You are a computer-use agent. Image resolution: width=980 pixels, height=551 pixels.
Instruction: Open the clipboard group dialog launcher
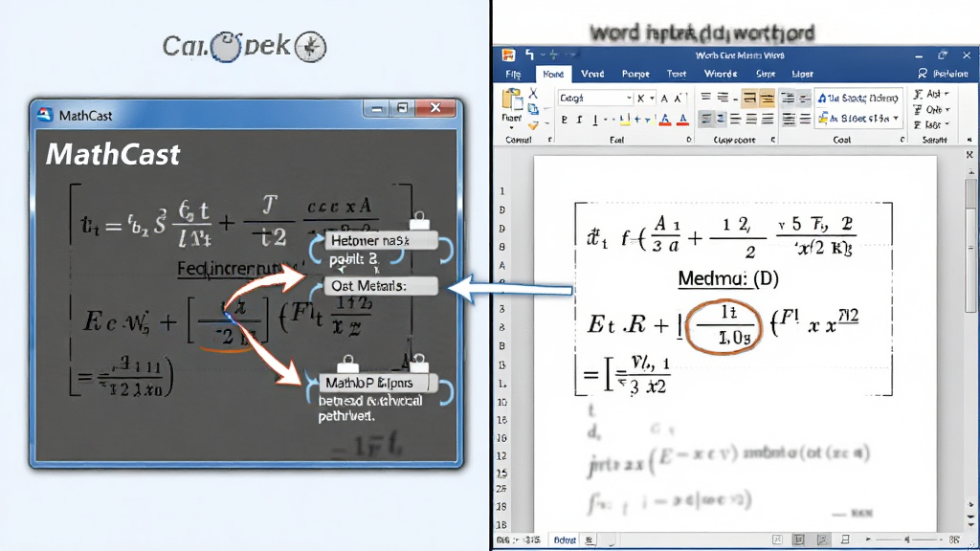click(x=550, y=140)
